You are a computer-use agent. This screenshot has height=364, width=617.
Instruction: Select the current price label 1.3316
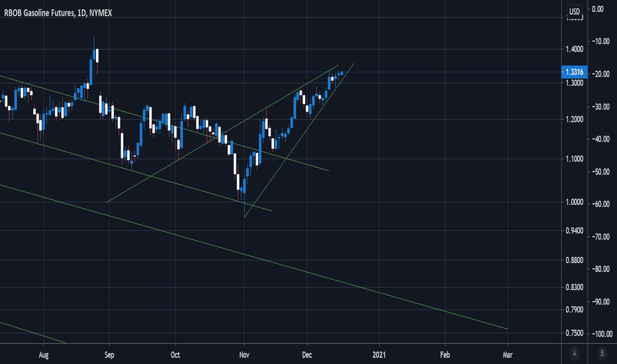pos(574,72)
